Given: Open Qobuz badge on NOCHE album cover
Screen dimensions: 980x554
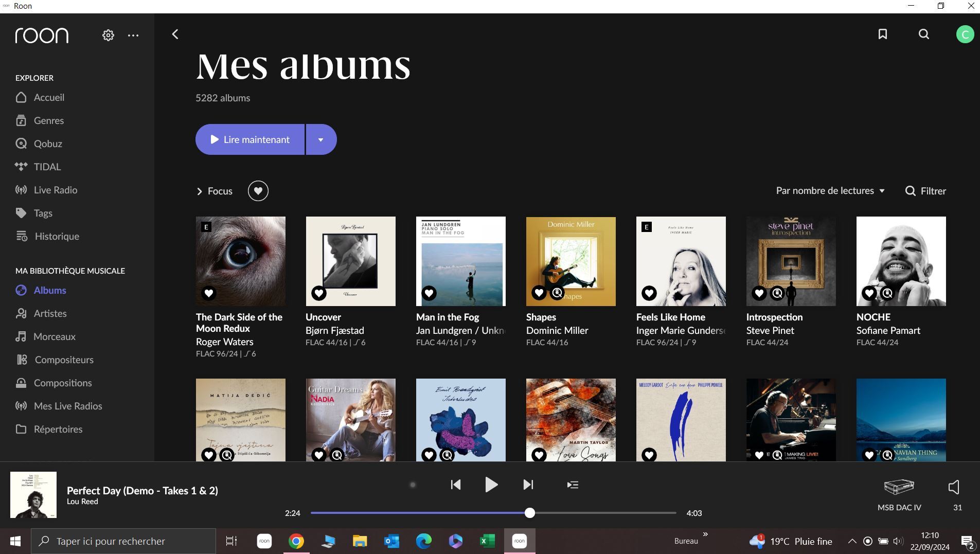Looking at the screenshot, I should click(x=887, y=293).
